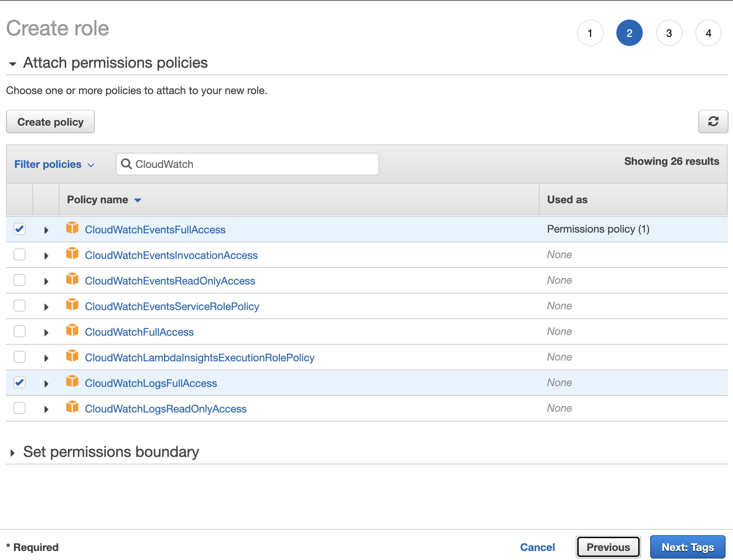Click the search magnifier icon in the filter box
The height and width of the screenshot is (560, 733).
click(126, 164)
